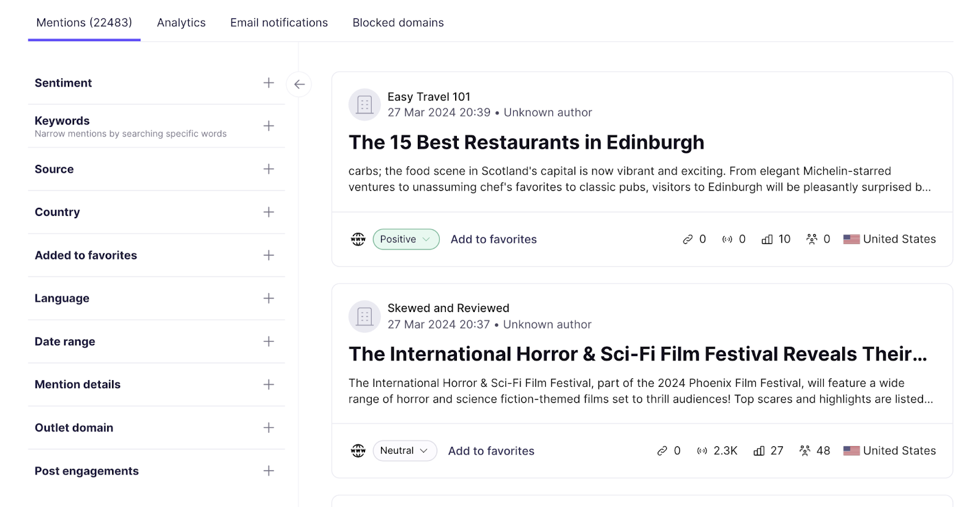Click the backlinks chain icon on Edinburgh mention
980x507 pixels.
pyautogui.click(x=687, y=240)
